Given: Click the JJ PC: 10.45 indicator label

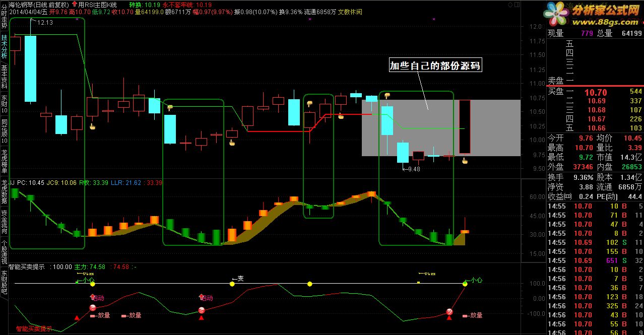Looking at the screenshot, I should pos(26,182).
